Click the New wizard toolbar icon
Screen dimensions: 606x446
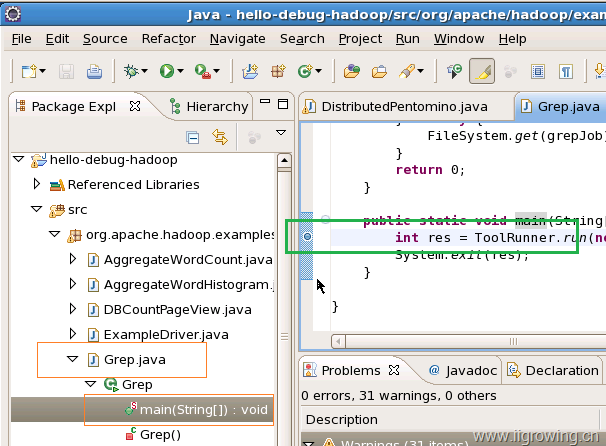29,71
